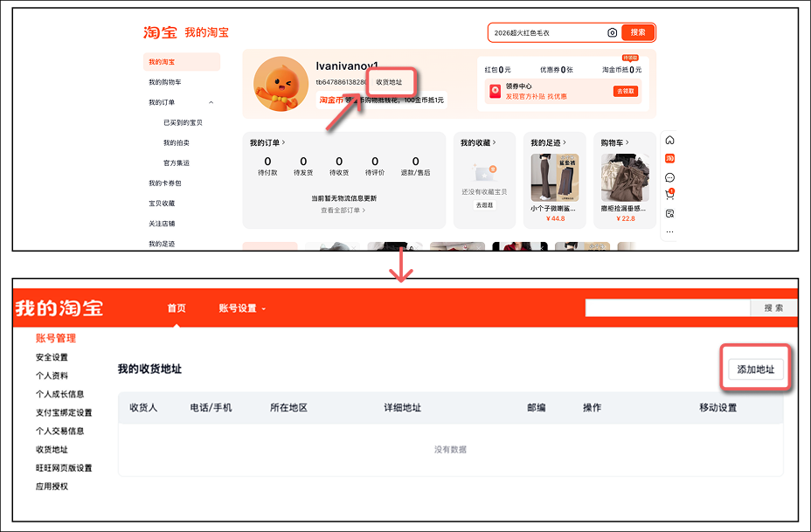
Task: Open the order search icon in sidebar
Action: (669, 213)
